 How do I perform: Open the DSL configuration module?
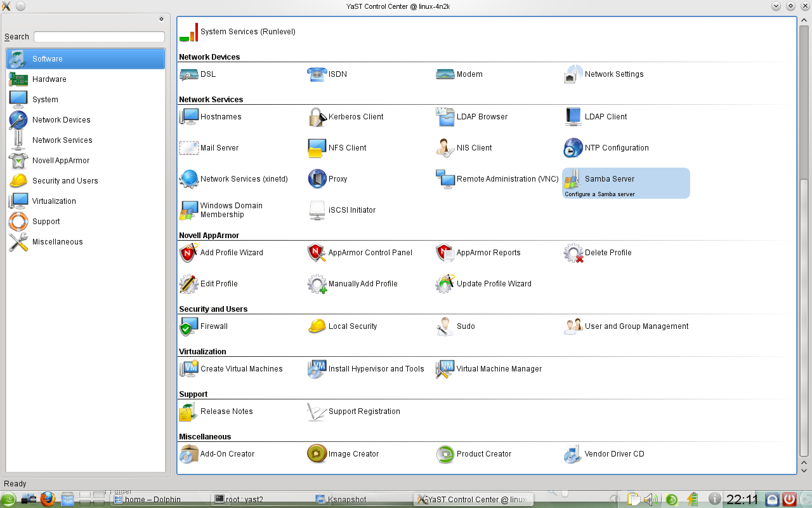pyautogui.click(x=197, y=74)
